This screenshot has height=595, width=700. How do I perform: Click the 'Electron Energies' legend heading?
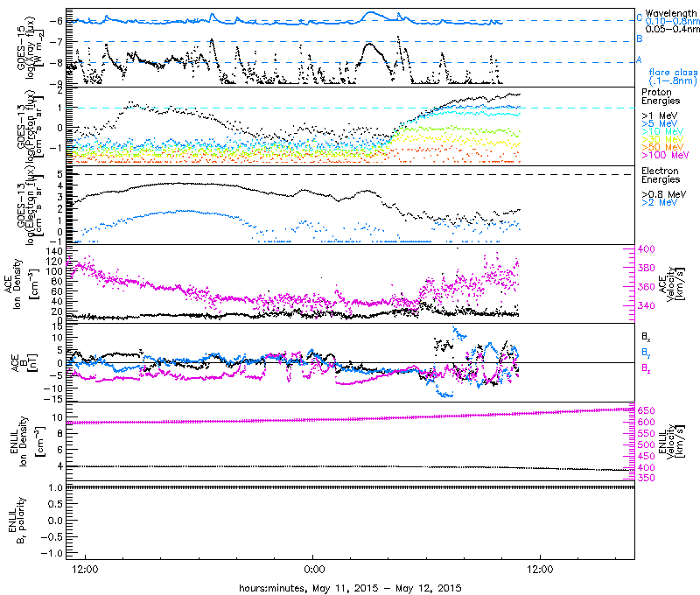tap(661, 175)
